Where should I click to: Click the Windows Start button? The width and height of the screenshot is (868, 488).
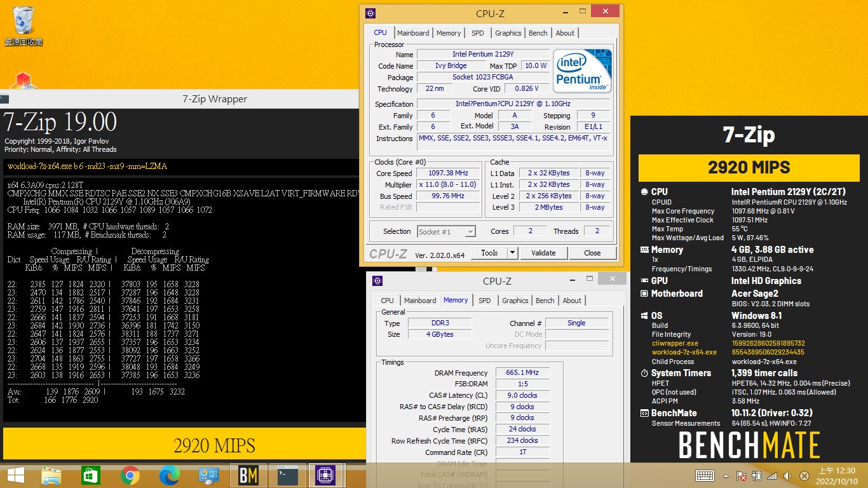16,475
